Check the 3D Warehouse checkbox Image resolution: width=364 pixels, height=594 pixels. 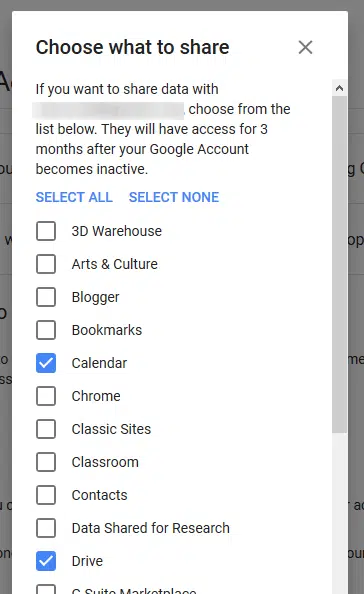46,231
